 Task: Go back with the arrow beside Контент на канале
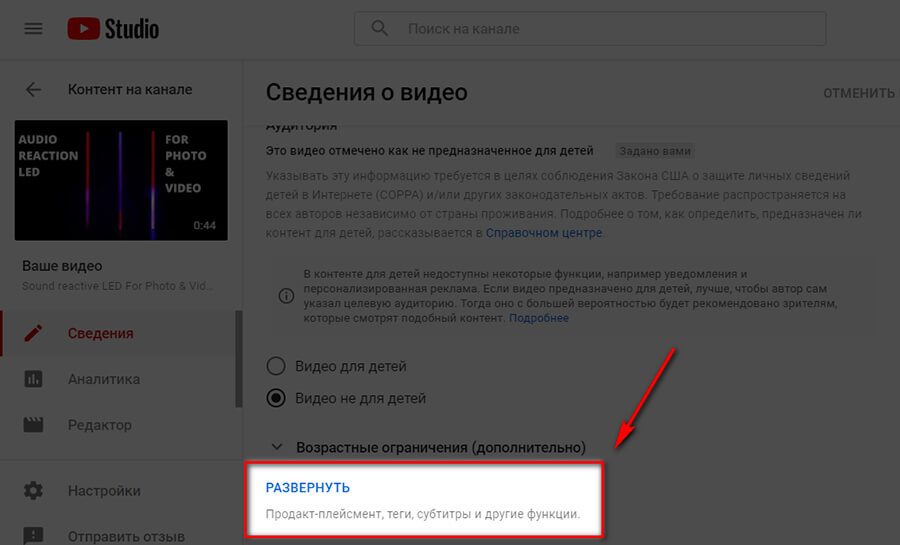[x=33, y=89]
